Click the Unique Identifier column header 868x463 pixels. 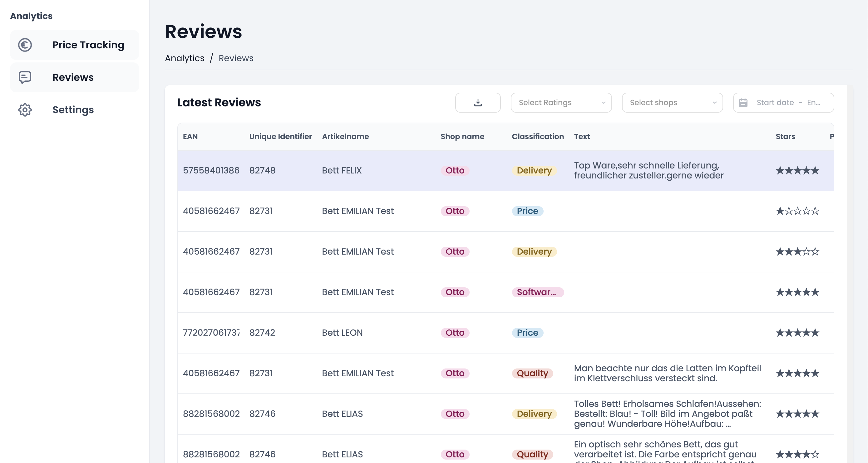[x=280, y=136]
